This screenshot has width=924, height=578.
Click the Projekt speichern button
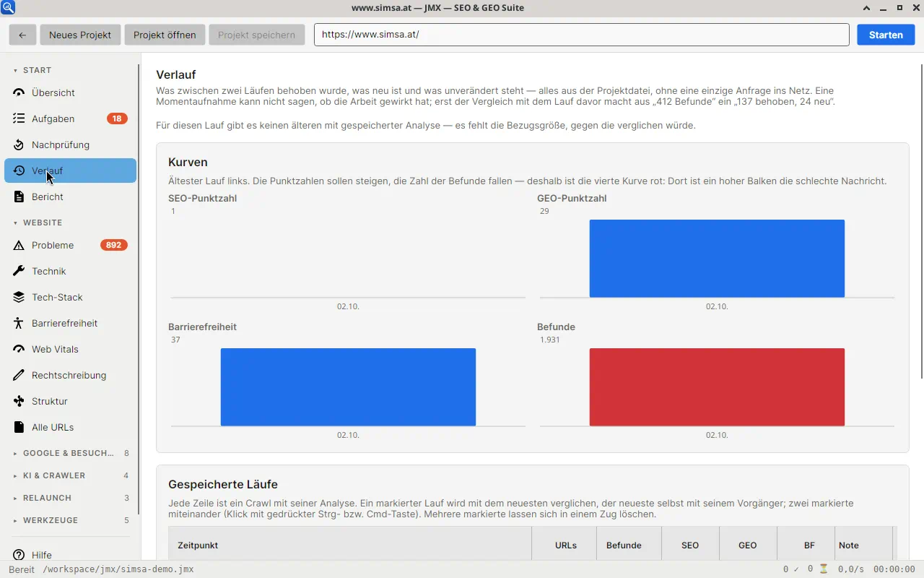(256, 35)
